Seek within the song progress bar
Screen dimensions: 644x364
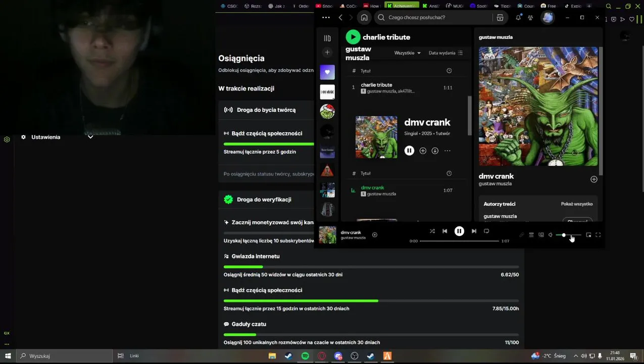(459, 241)
